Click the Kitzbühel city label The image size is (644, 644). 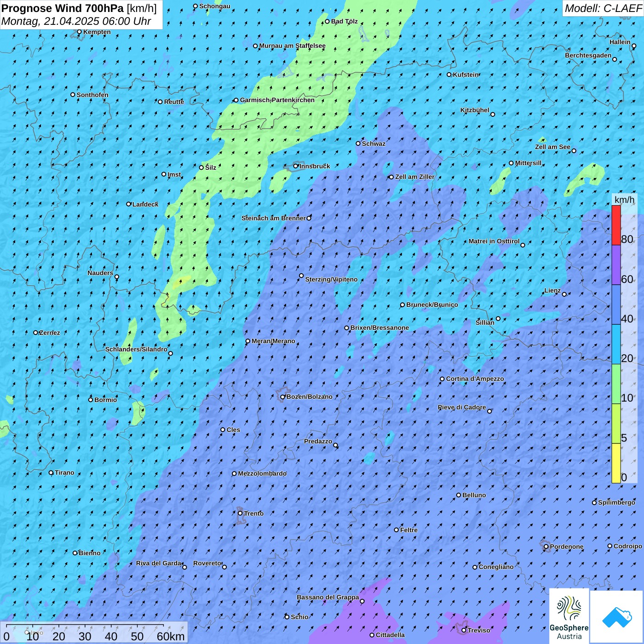click(475, 110)
